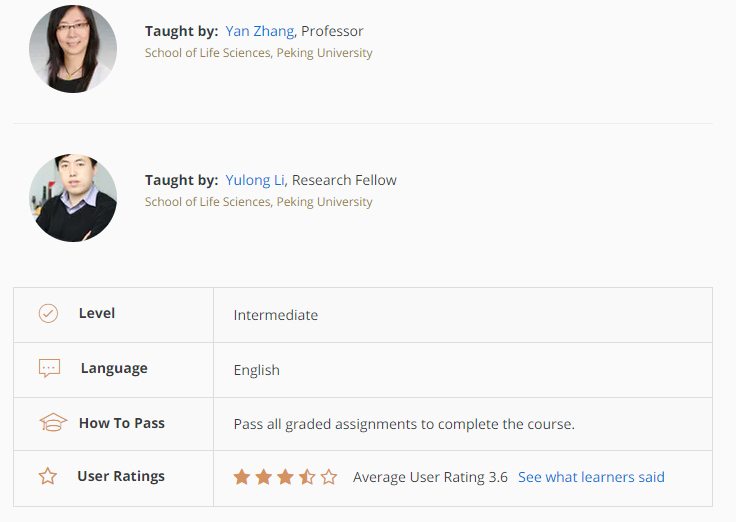This screenshot has width=736, height=522.
Task: Click the English language value
Action: [257, 370]
